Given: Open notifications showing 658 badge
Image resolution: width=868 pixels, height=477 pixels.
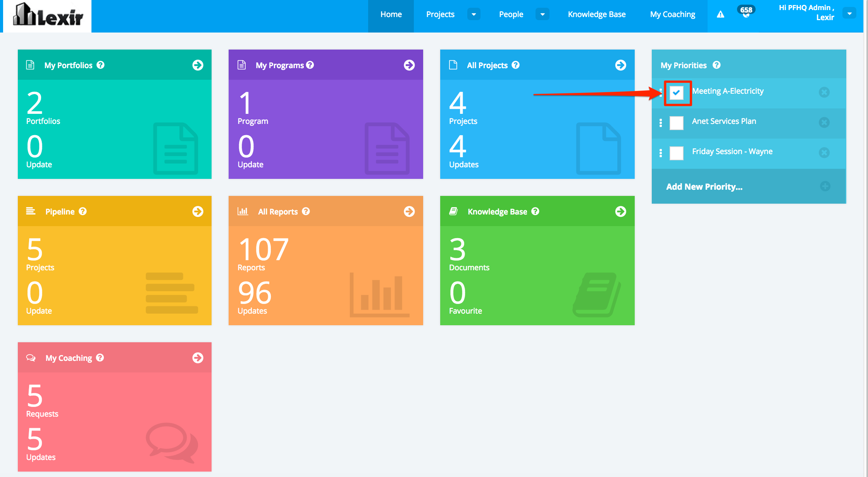Looking at the screenshot, I should tap(746, 13).
